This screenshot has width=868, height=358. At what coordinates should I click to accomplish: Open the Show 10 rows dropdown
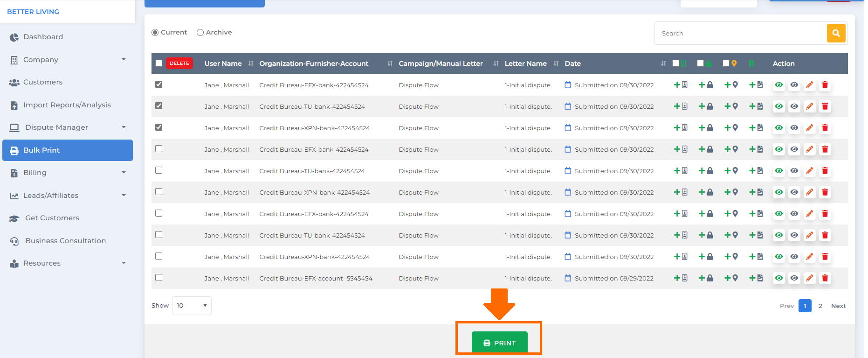pyautogui.click(x=192, y=306)
